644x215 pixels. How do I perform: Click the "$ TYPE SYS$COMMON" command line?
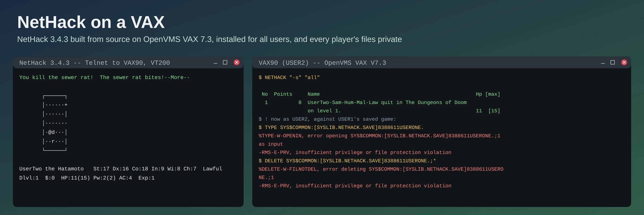point(341,128)
